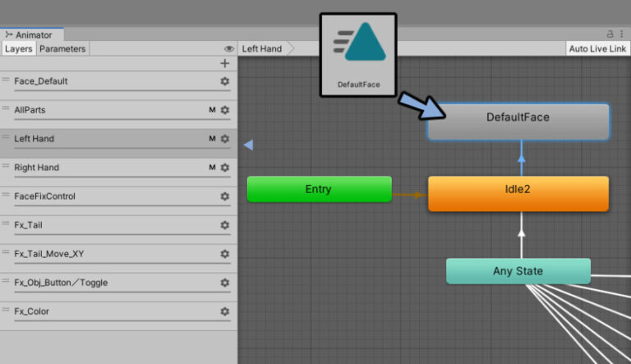Open FaceFixControl layer gear settings
This screenshot has width=631, height=364.
point(224,196)
